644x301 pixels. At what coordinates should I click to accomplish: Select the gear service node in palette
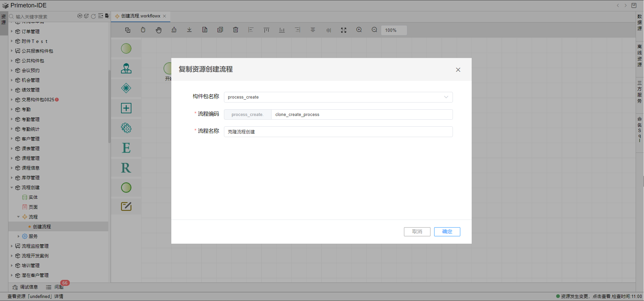click(x=126, y=128)
